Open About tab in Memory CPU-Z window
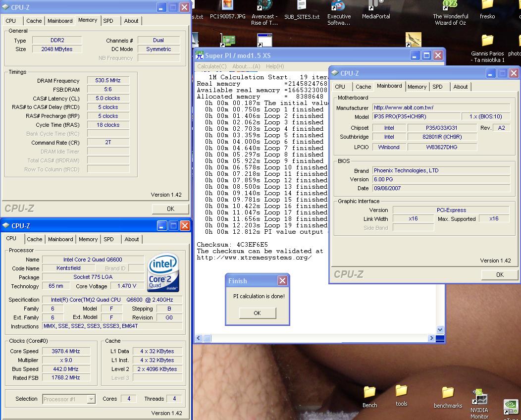 click(x=131, y=21)
